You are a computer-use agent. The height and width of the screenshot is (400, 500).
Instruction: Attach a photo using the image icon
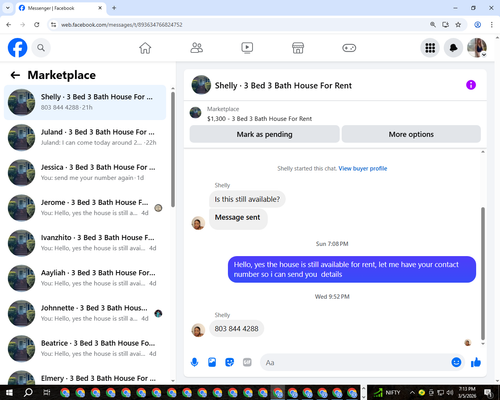(x=212, y=362)
